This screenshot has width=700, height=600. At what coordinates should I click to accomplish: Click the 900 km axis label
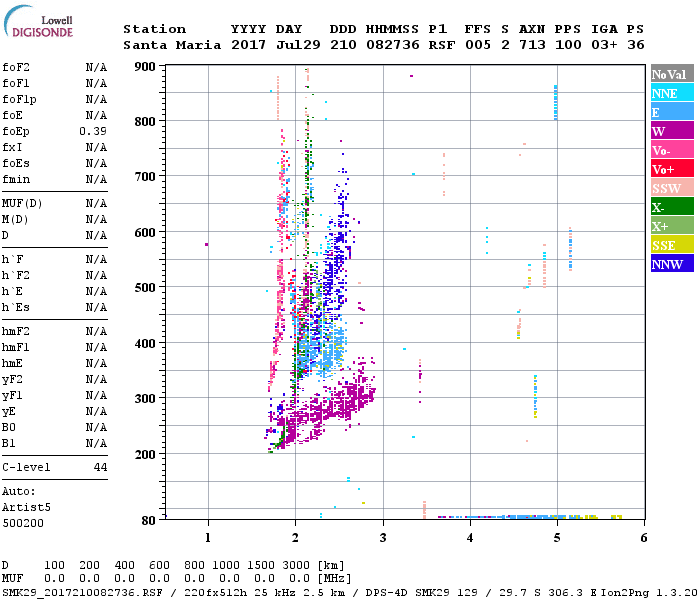point(145,67)
